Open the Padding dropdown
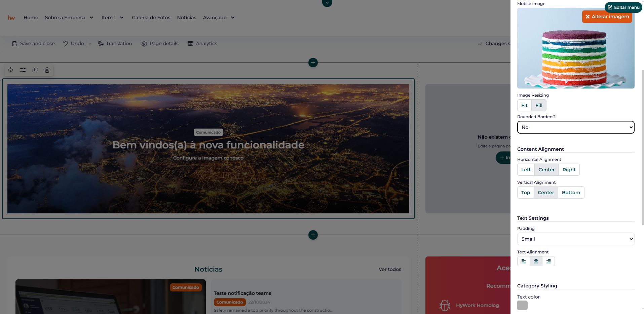 point(575,239)
